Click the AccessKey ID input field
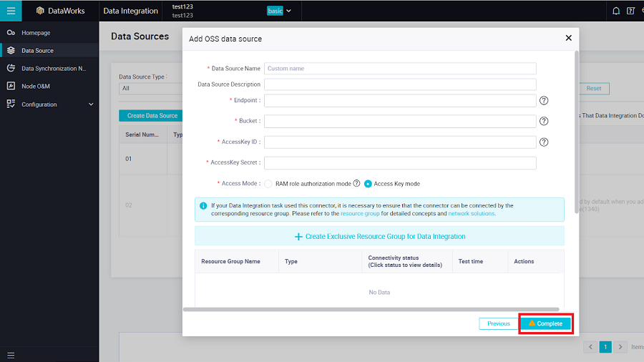The image size is (644, 362). coord(400,142)
